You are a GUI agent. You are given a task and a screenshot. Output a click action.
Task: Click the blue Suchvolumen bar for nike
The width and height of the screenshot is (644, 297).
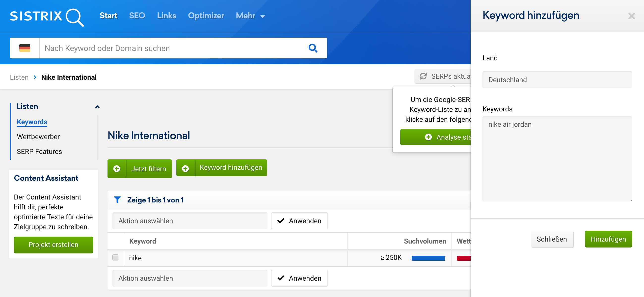[x=428, y=258]
